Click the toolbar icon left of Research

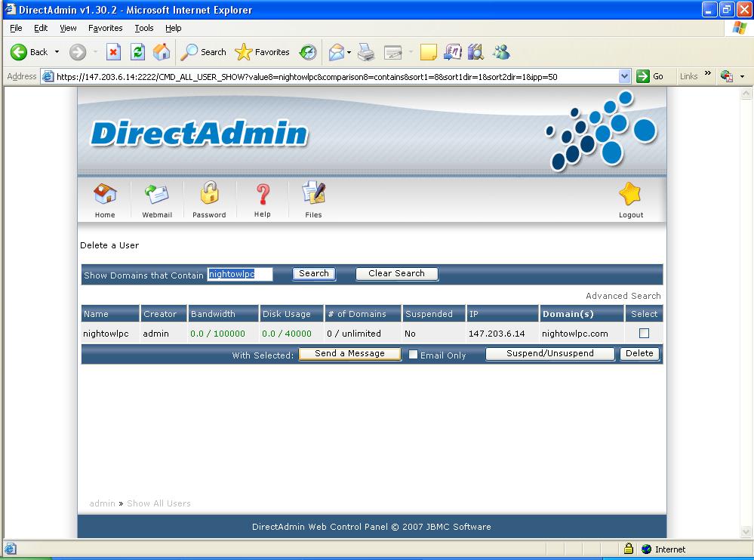(453, 52)
